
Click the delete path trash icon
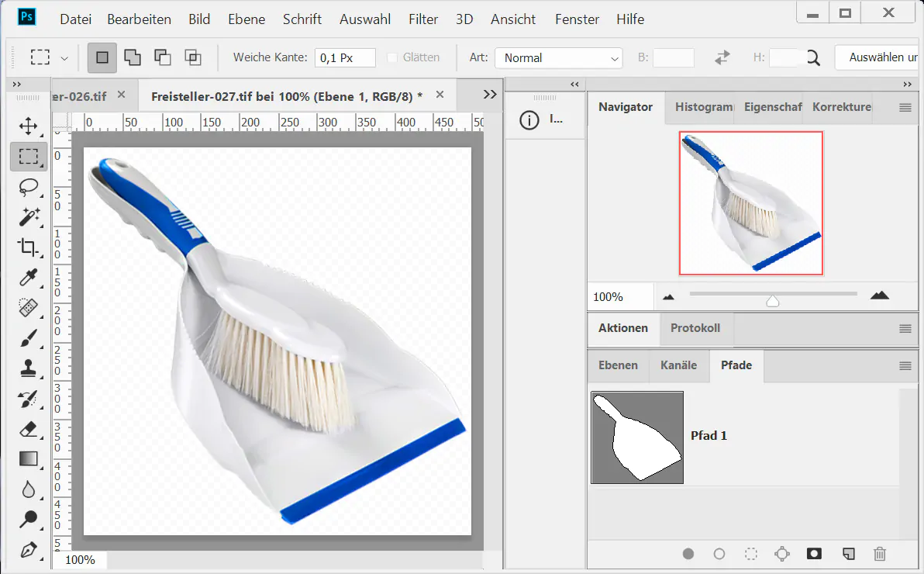point(879,554)
